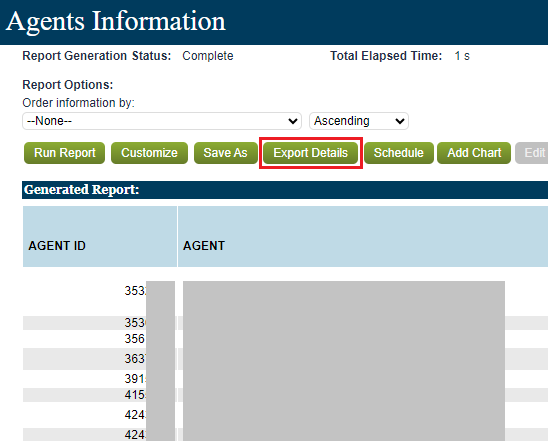Click the AGENT column header
This screenshot has height=446, width=548.
pyautogui.click(x=363, y=237)
